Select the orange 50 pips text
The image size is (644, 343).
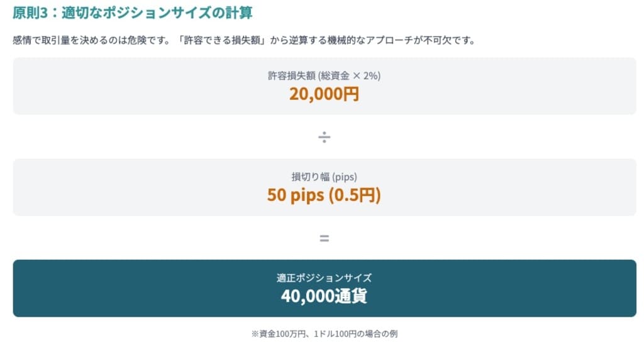[x=296, y=195]
